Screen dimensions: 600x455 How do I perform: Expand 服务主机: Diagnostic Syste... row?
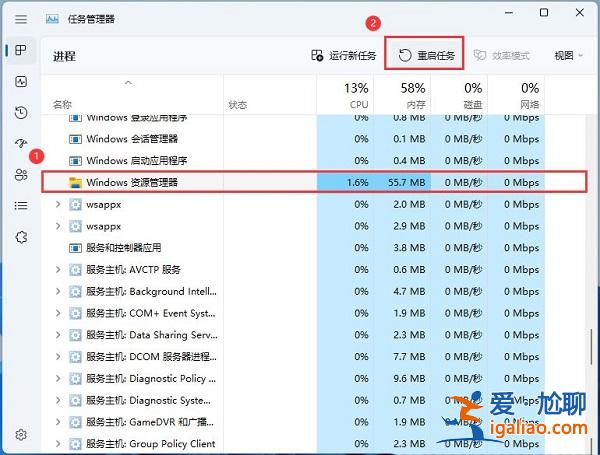pyautogui.click(x=58, y=400)
